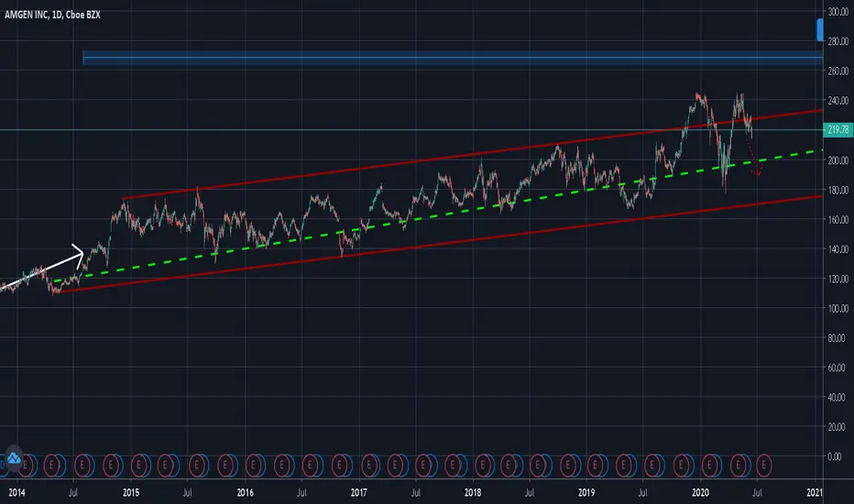The height and width of the screenshot is (504, 854).
Task: Click the 2014 time axis label
Action: coord(16,493)
